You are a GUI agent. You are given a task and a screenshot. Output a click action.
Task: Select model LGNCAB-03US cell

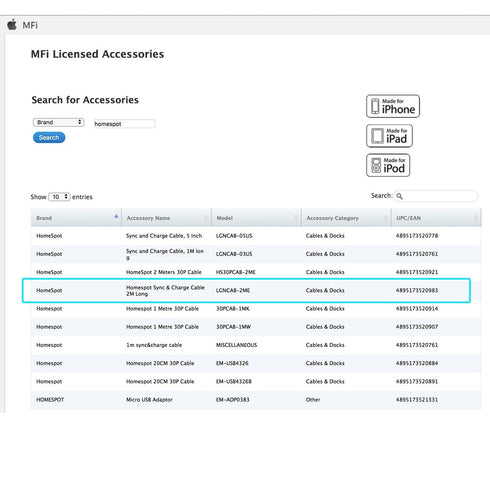234,254
